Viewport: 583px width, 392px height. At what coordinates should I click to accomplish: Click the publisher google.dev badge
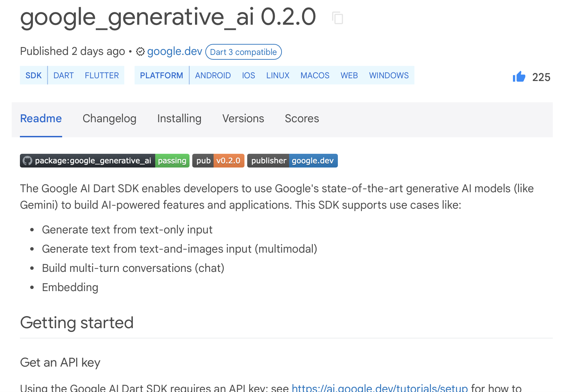(x=293, y=161)
